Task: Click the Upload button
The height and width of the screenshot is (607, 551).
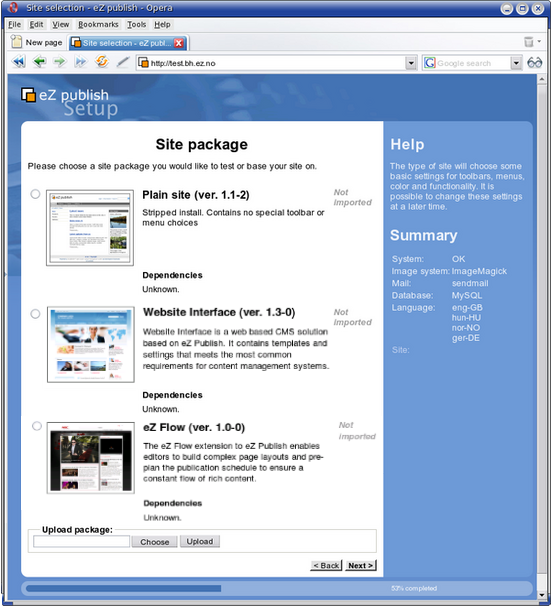Action: [x=200, y=541]
